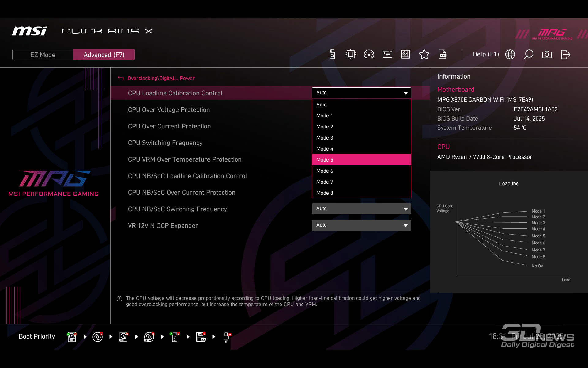
Task: Click the MPG X870E CARBON WIFI model text
Action: [x=485, y=100]
